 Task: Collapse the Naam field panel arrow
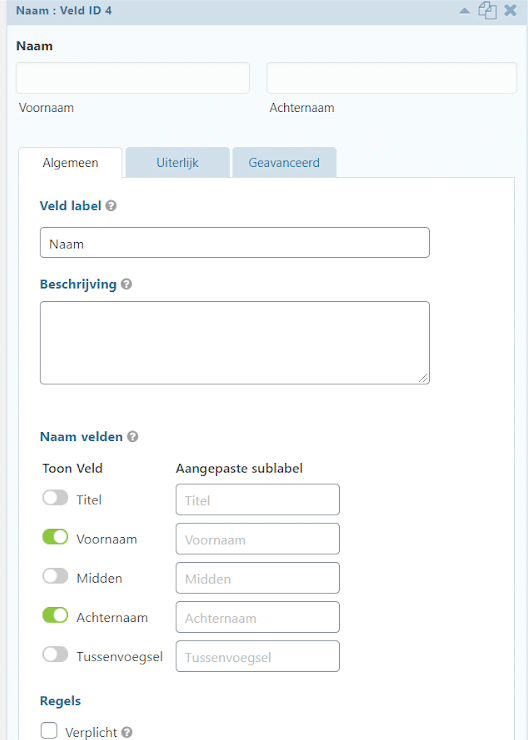[x=465, y=11]
